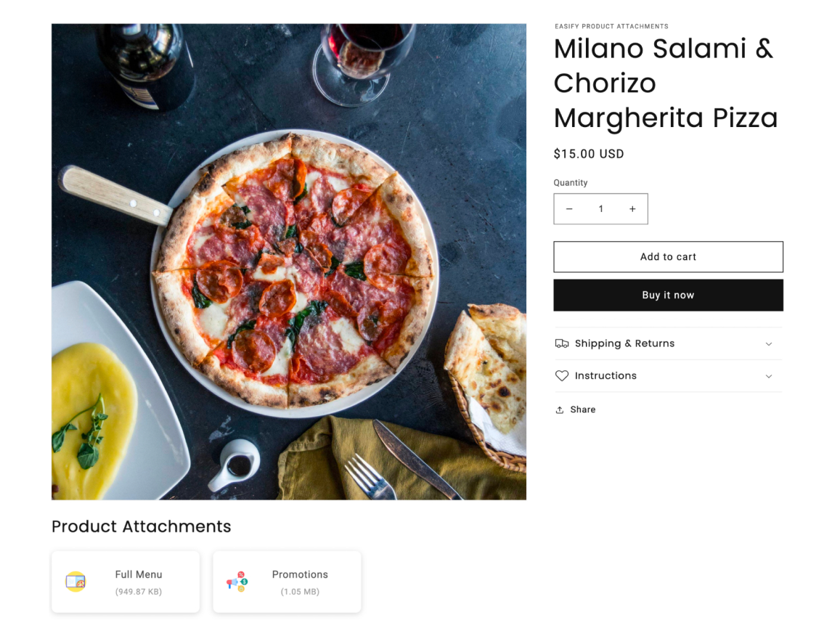Open the Instructions accordion section
This screenshot has height=644, width=832.
pos(605,376)
